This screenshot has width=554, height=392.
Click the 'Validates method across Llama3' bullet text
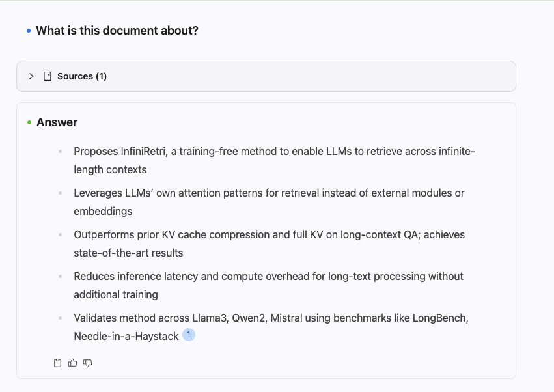[271, 318]
